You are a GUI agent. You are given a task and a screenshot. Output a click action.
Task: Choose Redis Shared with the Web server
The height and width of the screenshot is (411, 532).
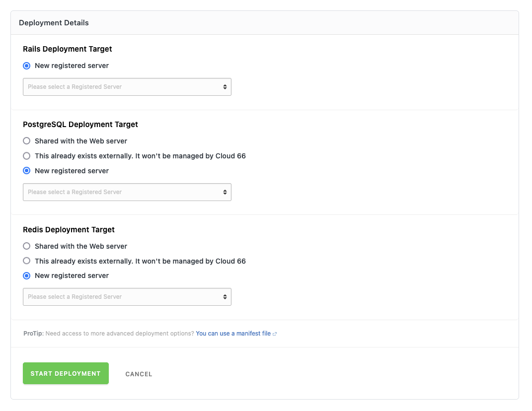pos(26,246)
